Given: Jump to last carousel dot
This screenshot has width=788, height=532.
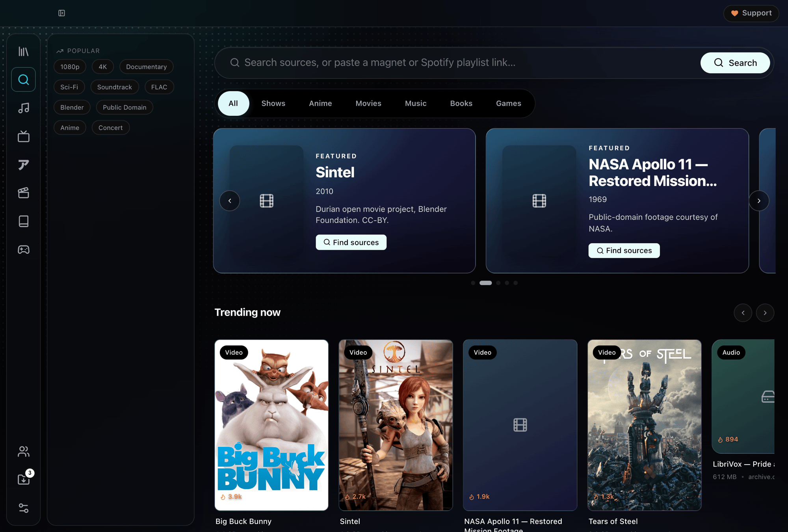Looking at the screenshot, I should [x=515, y=283].
